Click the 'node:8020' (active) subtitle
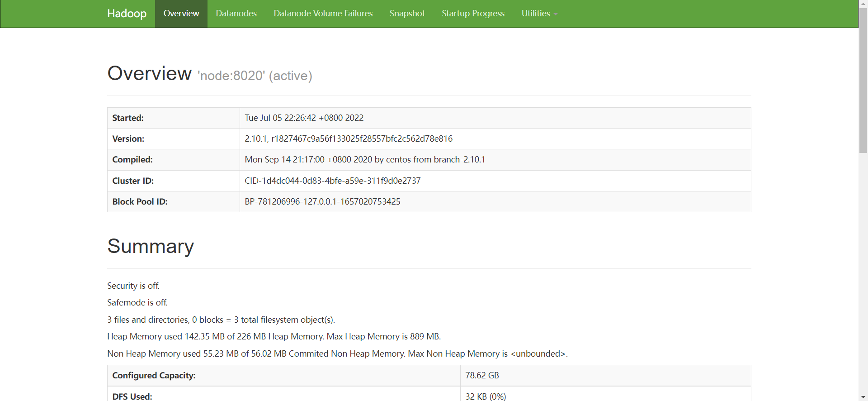 click(255, 76)
